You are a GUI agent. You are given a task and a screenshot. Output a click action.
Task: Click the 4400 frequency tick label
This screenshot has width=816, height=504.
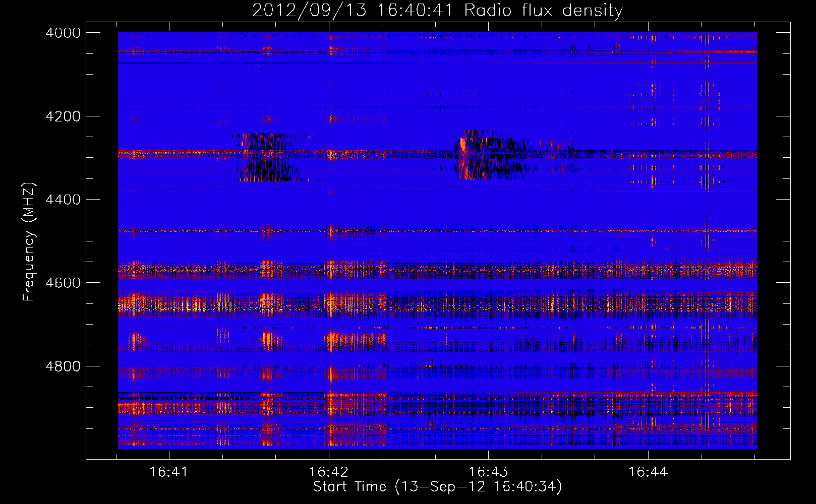(63, 200)
